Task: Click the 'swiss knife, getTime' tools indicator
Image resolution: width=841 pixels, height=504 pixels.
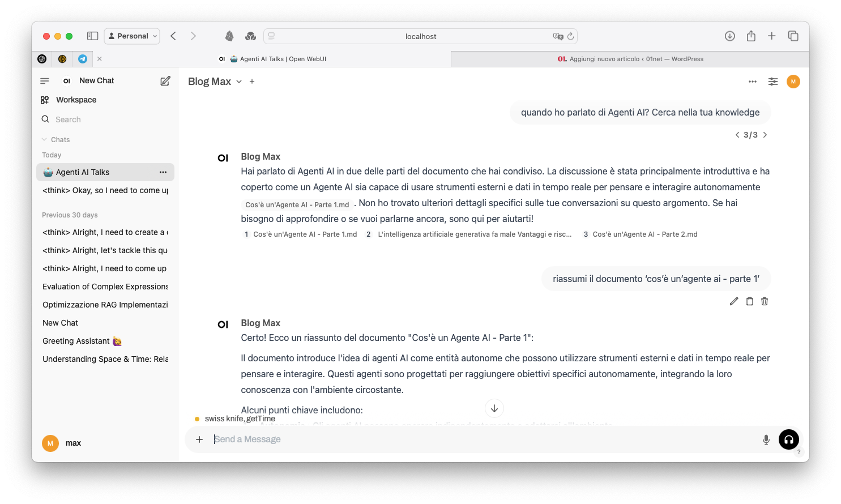Action: (x=235, y=419)
